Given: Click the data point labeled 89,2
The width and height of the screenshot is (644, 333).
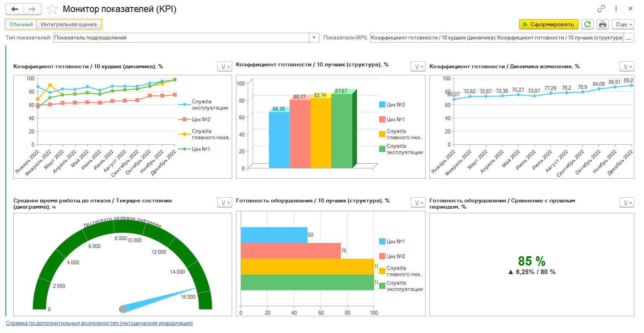Looking at the screenshot, I should 632,85.
